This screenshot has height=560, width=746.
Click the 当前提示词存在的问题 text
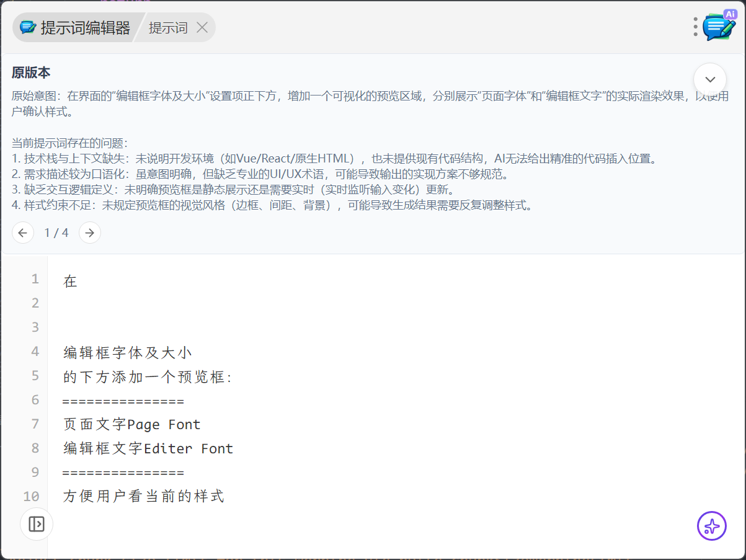click(x=69, y=143)
